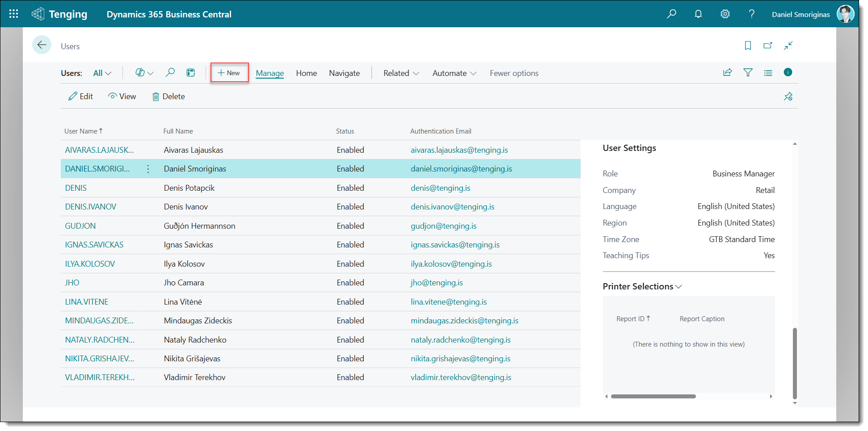Open the app launcher waffle menu

[x=14, y=14]
